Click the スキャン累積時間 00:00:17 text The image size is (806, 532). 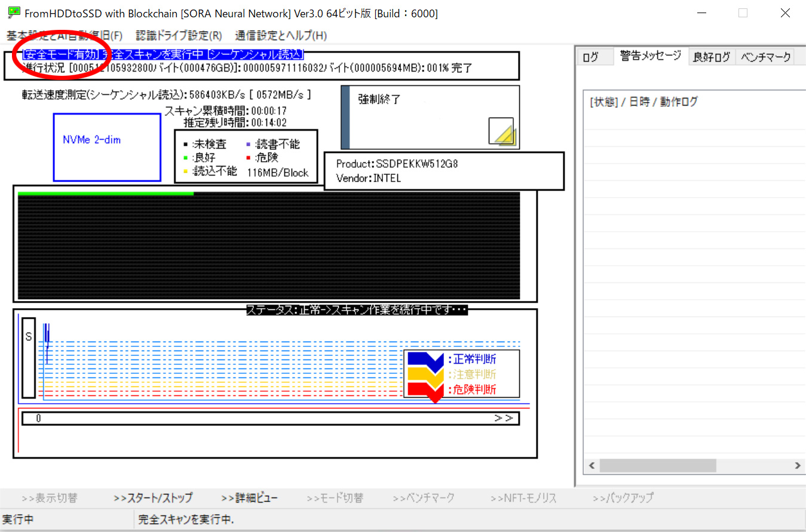click(x=225, y=111)
